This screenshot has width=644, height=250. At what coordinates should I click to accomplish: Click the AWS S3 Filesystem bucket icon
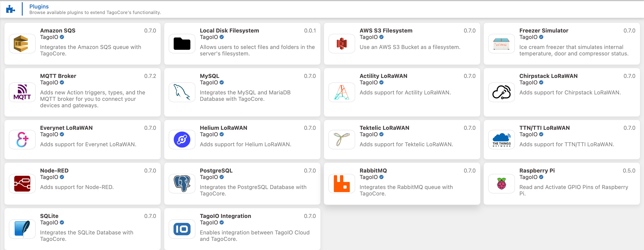(342, 44)
